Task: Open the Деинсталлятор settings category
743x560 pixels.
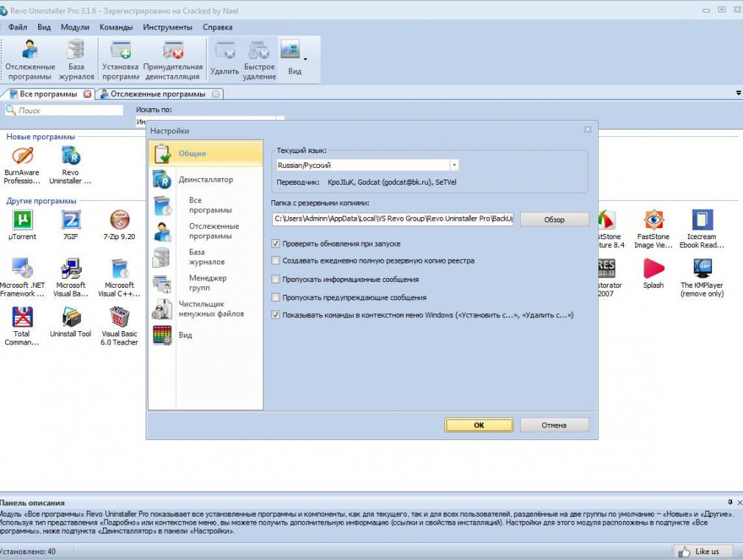Action: (x=206, y=180)
